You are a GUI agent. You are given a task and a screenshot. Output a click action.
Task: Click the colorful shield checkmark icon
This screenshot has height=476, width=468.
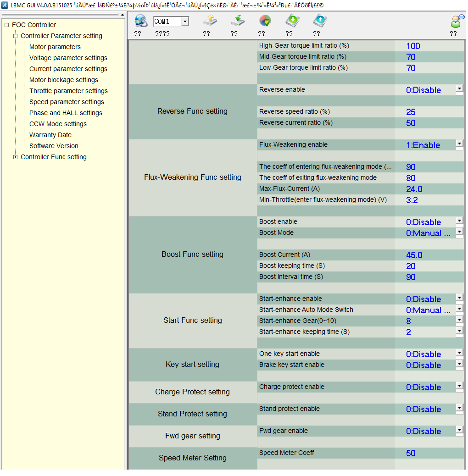click(x=265, y=21)
